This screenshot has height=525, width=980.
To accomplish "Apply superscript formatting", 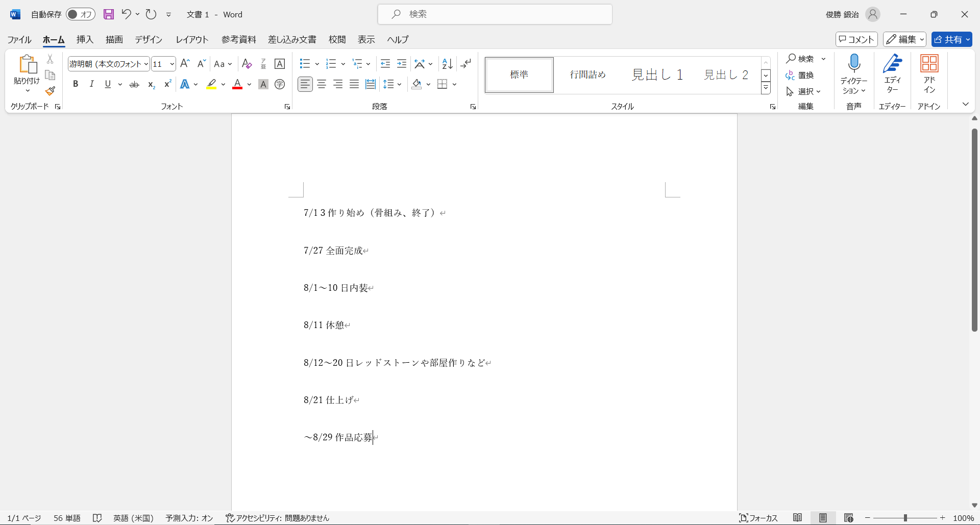I will coord(167,84).
